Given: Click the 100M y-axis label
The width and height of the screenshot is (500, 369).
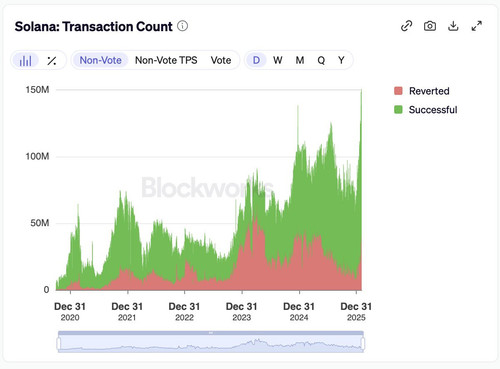Looking at the screenshot, I should pos(37,156).
